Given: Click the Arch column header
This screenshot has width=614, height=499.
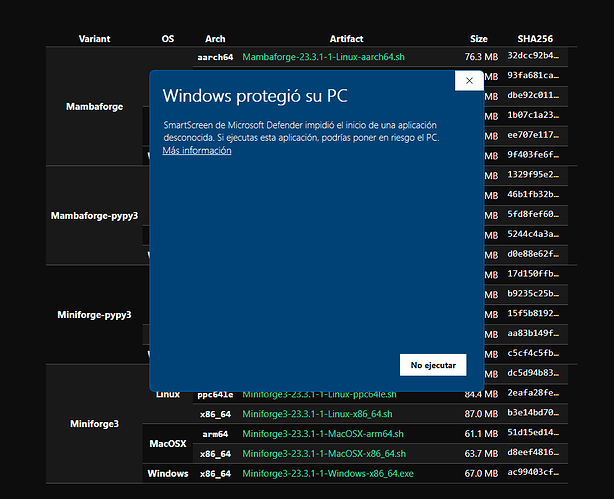Looking at the screenshot, I should pos(215,39).
